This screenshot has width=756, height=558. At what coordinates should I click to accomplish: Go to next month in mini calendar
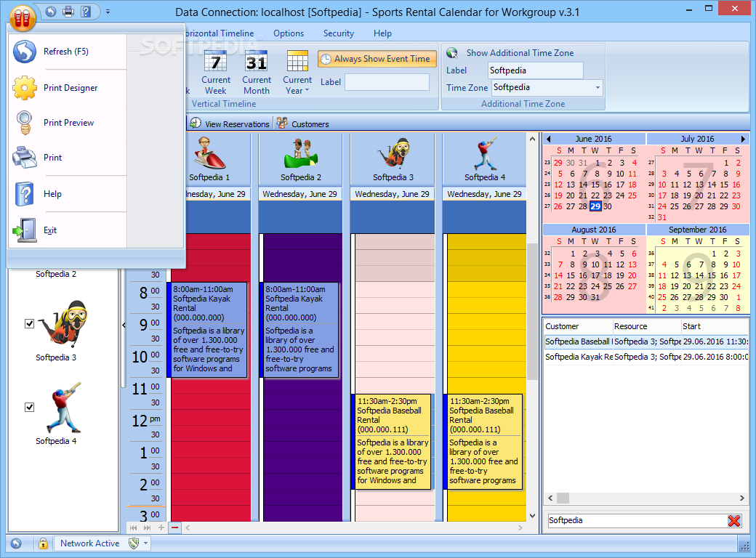[x=743, y=139]
